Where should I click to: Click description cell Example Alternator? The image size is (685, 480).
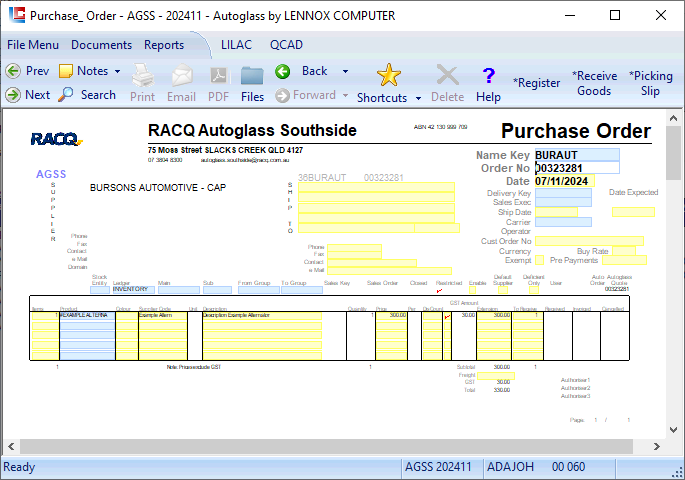pyautogui.click(x=262, y=315)
